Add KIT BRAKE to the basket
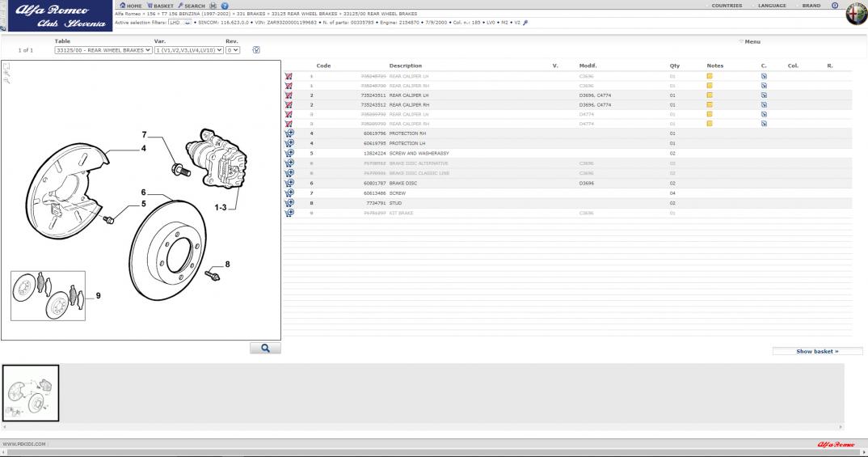868x457 pixels. [x=289, y=213]
